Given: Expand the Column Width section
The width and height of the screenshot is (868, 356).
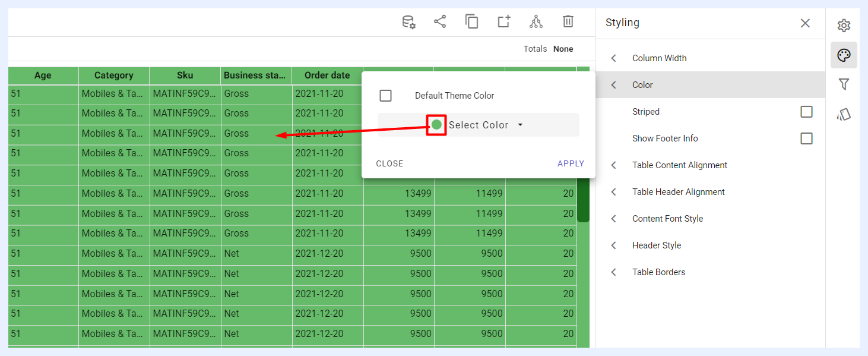Looking at the screenshot, I should tap(710, 58).
